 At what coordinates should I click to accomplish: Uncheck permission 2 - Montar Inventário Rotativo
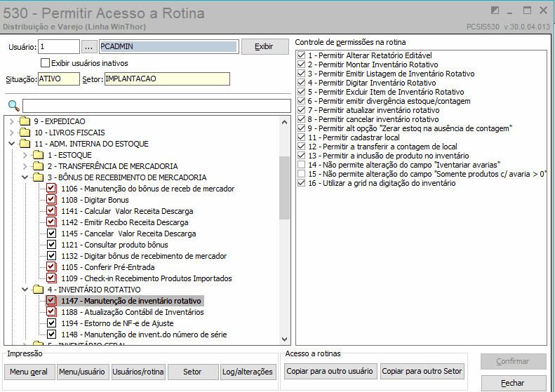point(301,65)
